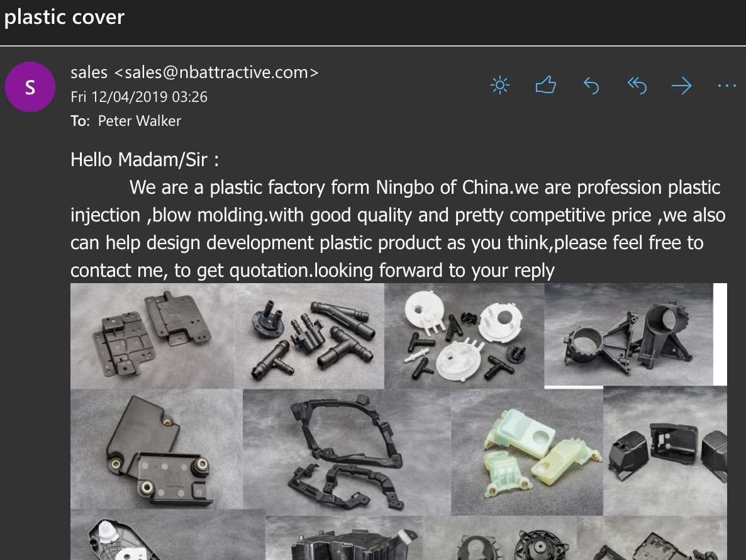Select the sender address sales@nbattractive.com
This screenshot has width=746, height=560.
[216, 72]
